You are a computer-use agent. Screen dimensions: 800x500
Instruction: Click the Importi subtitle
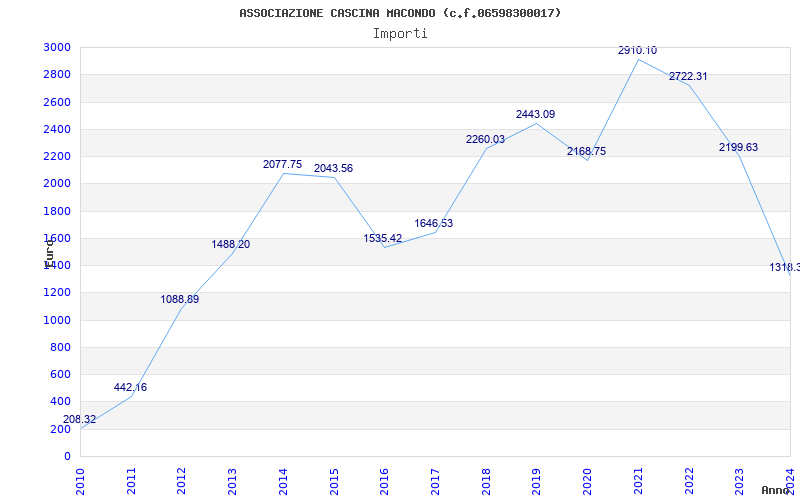(x=400, y=34)
